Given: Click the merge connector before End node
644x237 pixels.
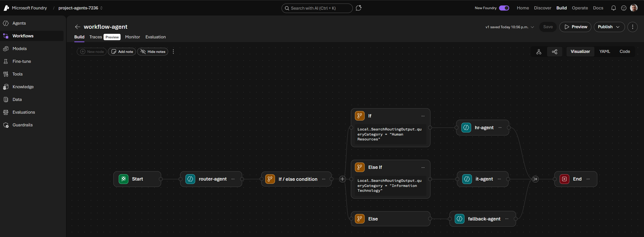Looking at the screenshot, I should pyautogui.click(x=535, y=179).
